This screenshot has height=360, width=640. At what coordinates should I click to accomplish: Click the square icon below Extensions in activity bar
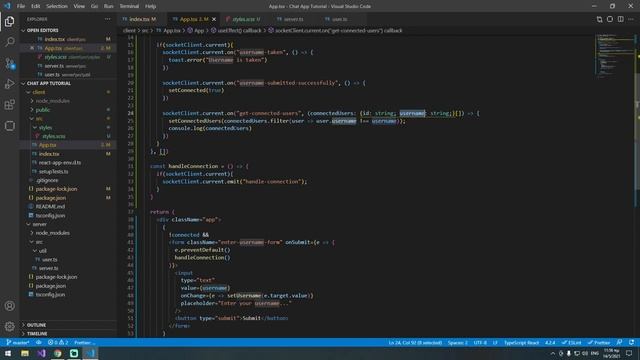coord(9,126)
